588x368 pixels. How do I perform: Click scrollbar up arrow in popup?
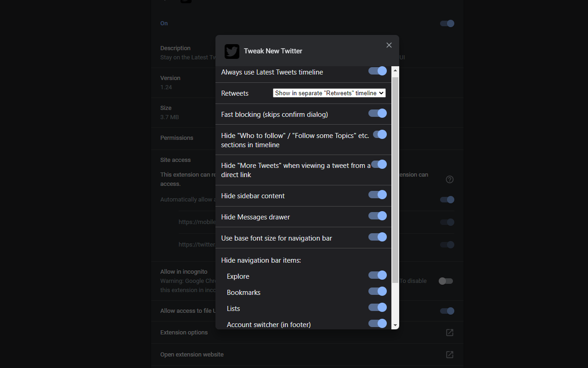tap(395, 70)
